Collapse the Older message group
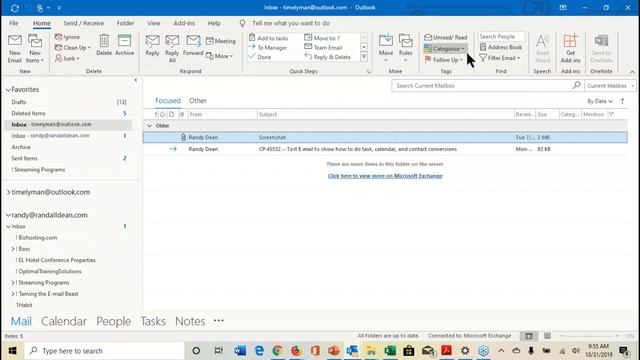This screenshot has height=360, width=640. (x=149, y=126)
